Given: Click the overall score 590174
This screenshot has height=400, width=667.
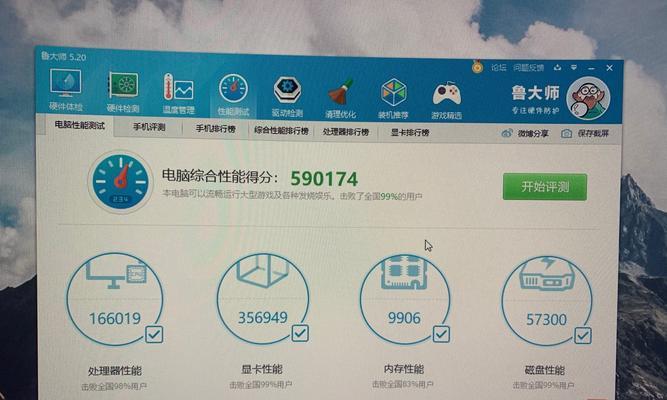Looking at the screenshot, I should [x=324, y=179].
